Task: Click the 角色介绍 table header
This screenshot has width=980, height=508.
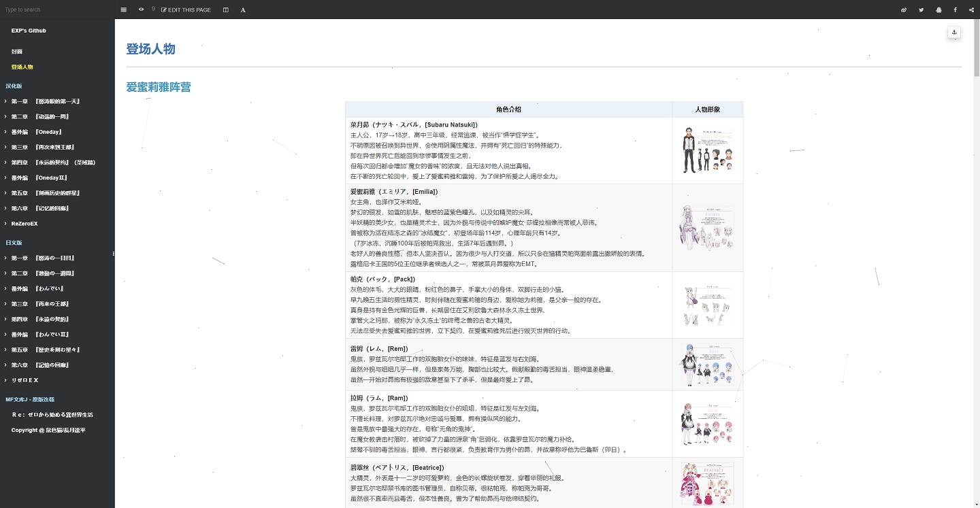Action: (508, 109)
